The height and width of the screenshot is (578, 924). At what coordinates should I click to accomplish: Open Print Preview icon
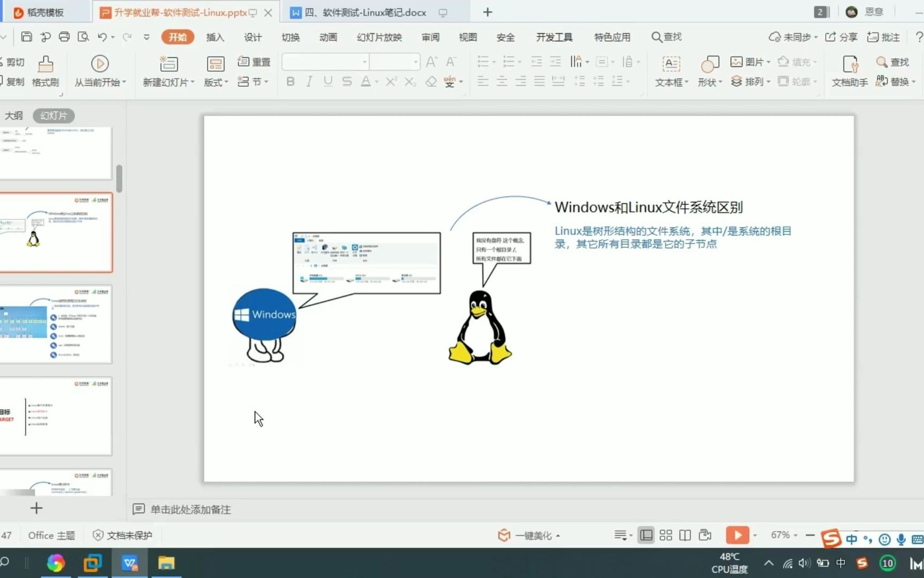(x=83, y=37)
